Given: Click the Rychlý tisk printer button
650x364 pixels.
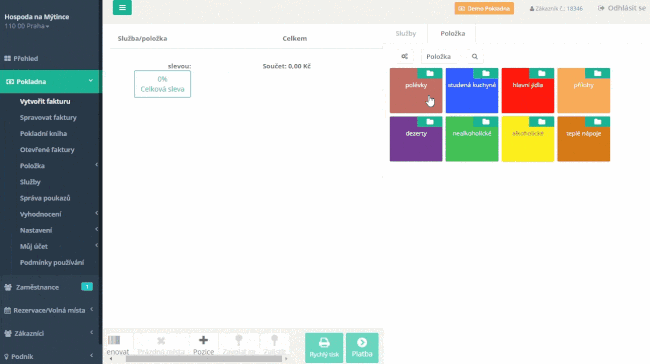Looking at the screenshot, I should 324,347.
